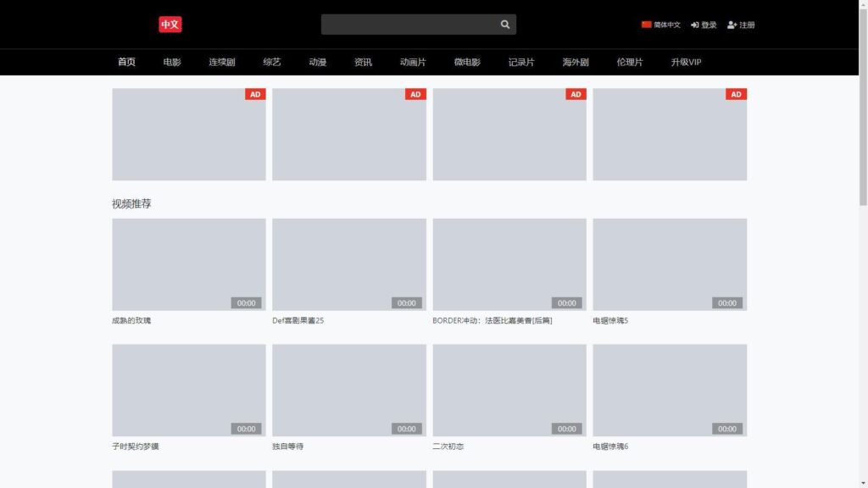The width and height of the screenshot is (868, 488).
Task: Click inside the search input field
Action: [x=407, y=24]
